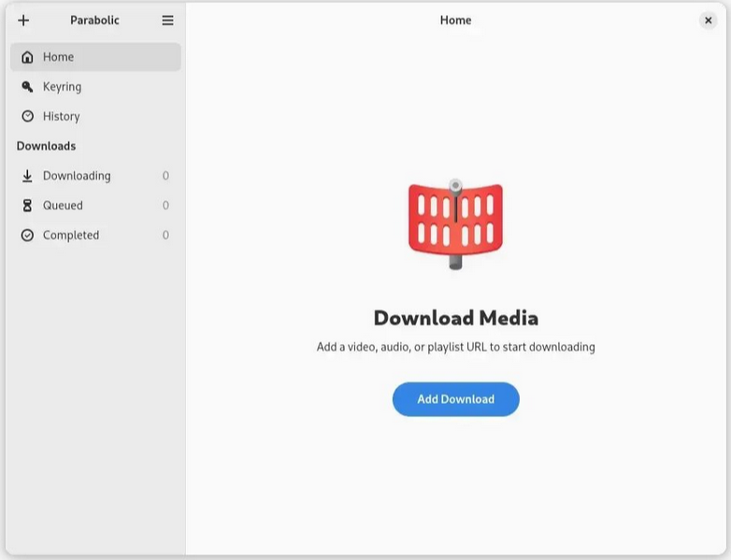731x560 pixels.
Task: Click the red Parabolic antenna logo
Action: pos(455,224)
